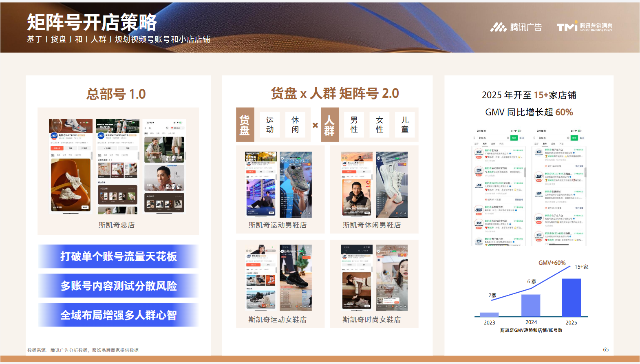Viewport: 640px width, 364px height.
Task: Click the brown 货盘 label block
Action: (245, 125)
